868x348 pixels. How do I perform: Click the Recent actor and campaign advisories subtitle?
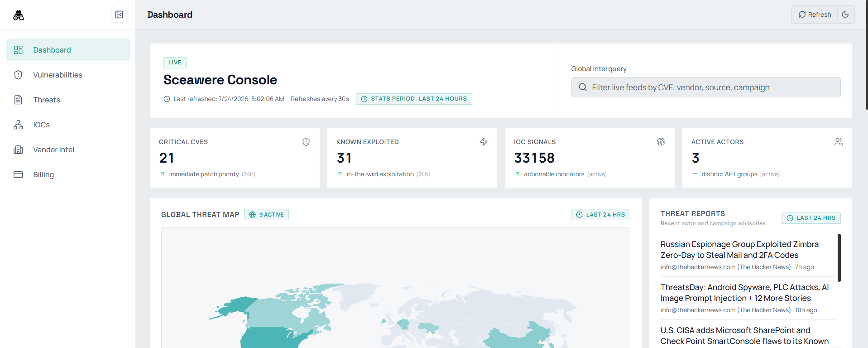coord(713,223)
